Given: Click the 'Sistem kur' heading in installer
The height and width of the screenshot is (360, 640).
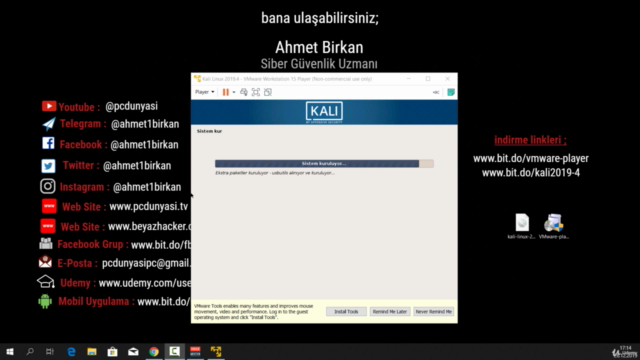Looking at the screenshot, I should click(x=209, y=131).
